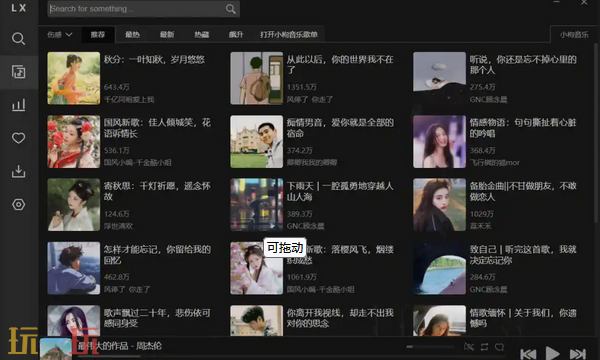Screen dimensions: 600x360
Task: Play the current song
Action: (x=552, y=353)
